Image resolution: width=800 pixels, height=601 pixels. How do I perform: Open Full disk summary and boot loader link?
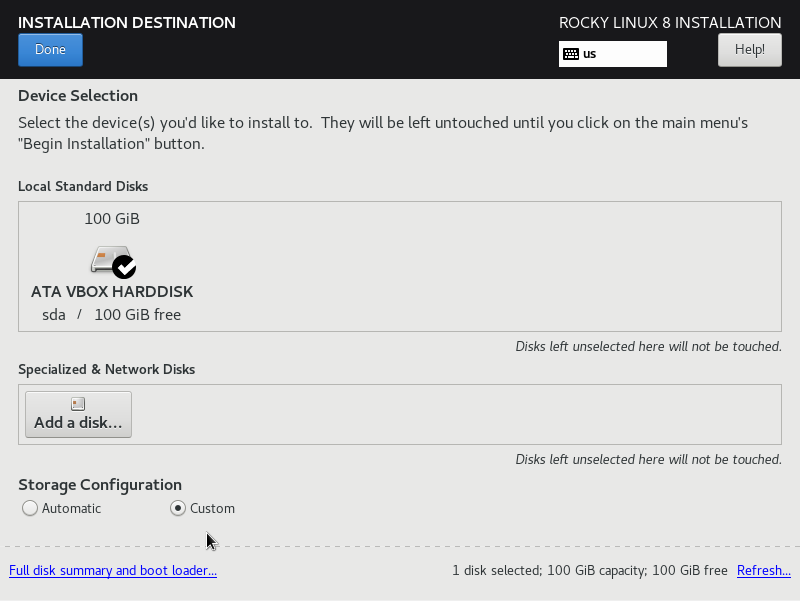coord(113,571)
